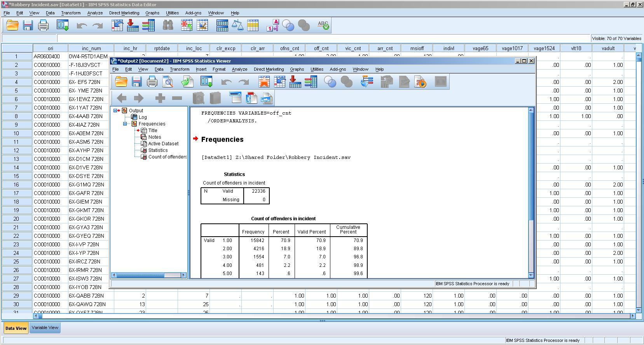Click Spell Check ABC icon
Image resolution: width=644 pixels, height=345 pixels.
click(x=323, y=26)
